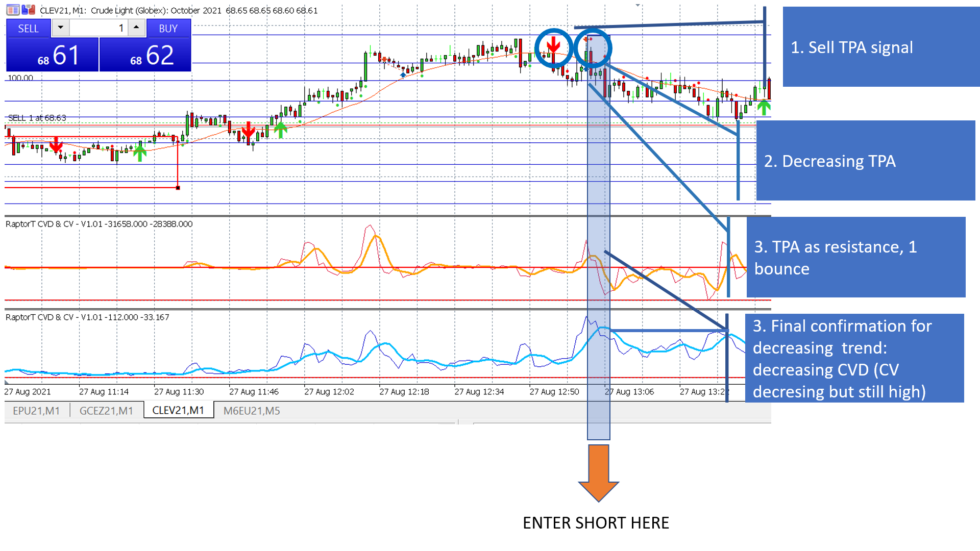Increase trade volume with up arrow
Viewport: 980px width, 551px height.
(136, 28)
